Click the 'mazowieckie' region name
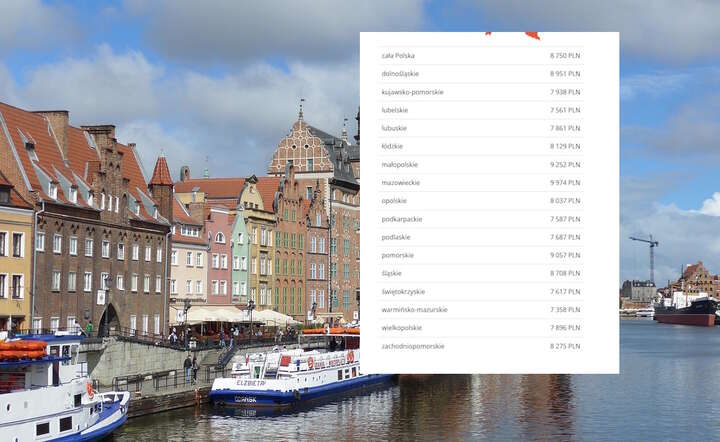Viewport: 720px width, 442px height. [401, 183]
